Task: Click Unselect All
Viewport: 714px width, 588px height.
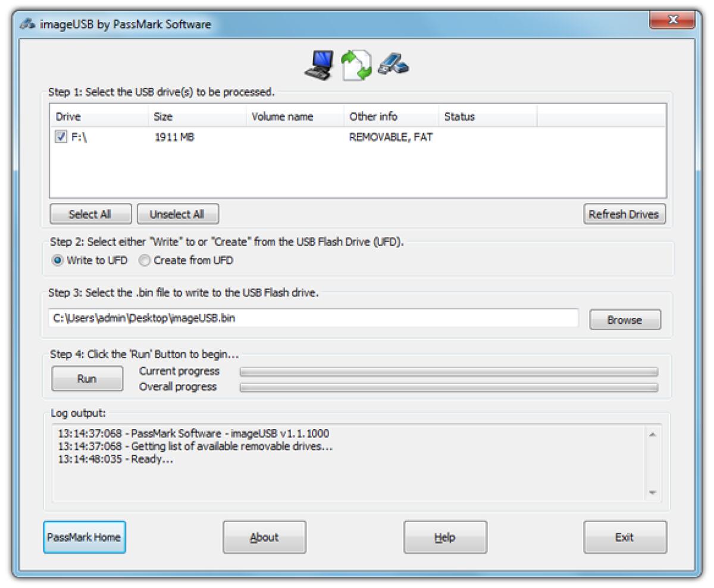Action: (177, 214)
